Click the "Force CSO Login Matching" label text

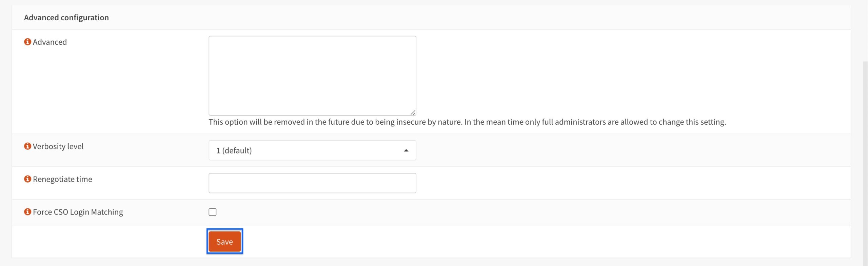coord(78,212)
